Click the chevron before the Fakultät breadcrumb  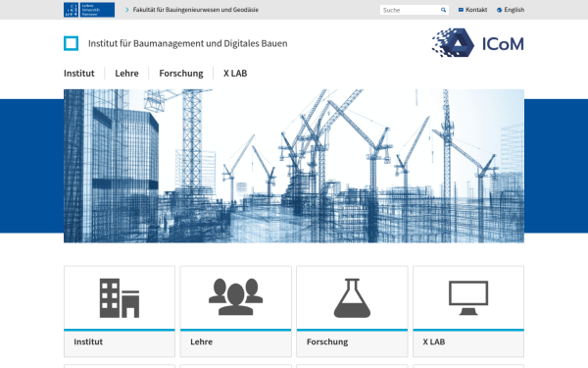tap(127, 10)
